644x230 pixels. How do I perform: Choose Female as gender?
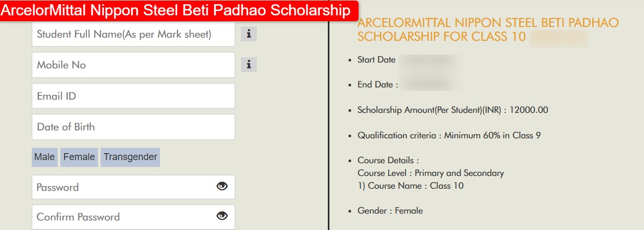(79, 157)
